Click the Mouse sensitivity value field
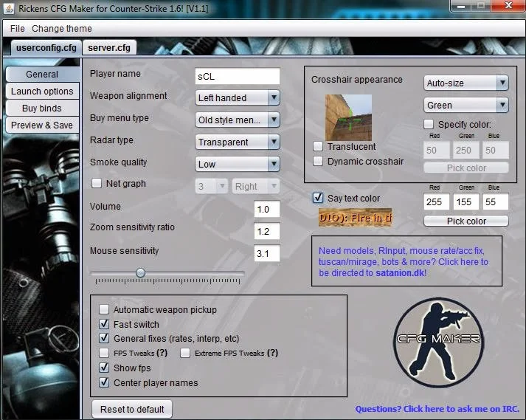 point(267,253)
